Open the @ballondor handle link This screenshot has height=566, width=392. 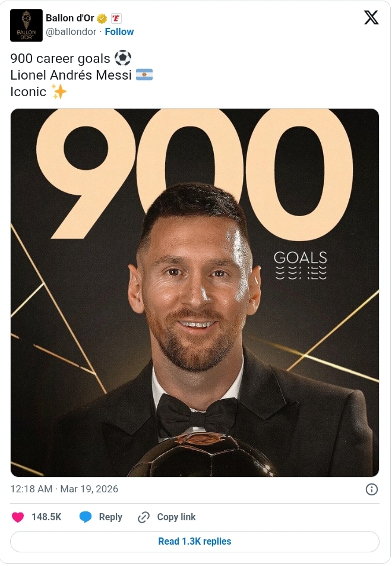point(71,31)
